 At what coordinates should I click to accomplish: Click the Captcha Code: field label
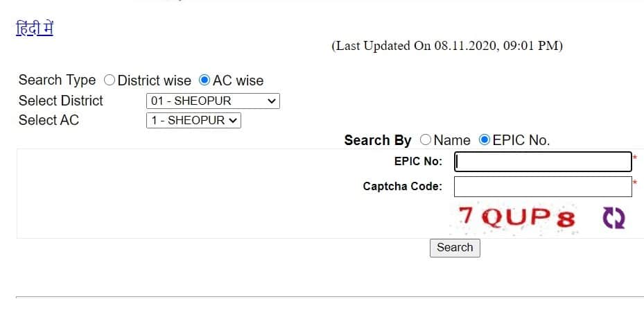click(x=403, y=186)
